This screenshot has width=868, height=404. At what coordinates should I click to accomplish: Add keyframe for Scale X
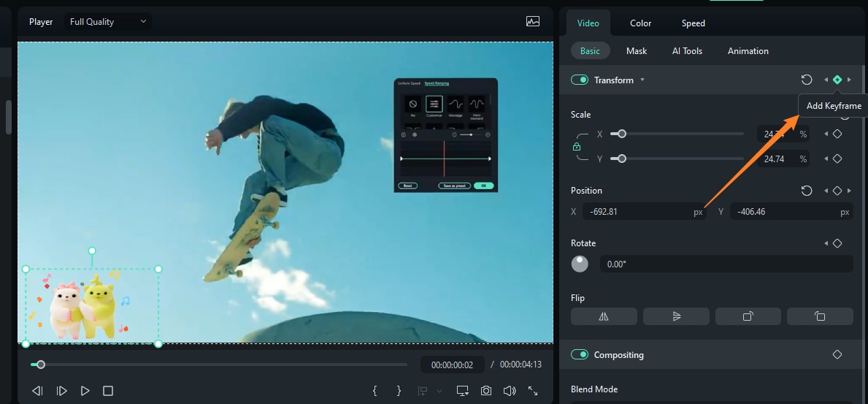837,134
